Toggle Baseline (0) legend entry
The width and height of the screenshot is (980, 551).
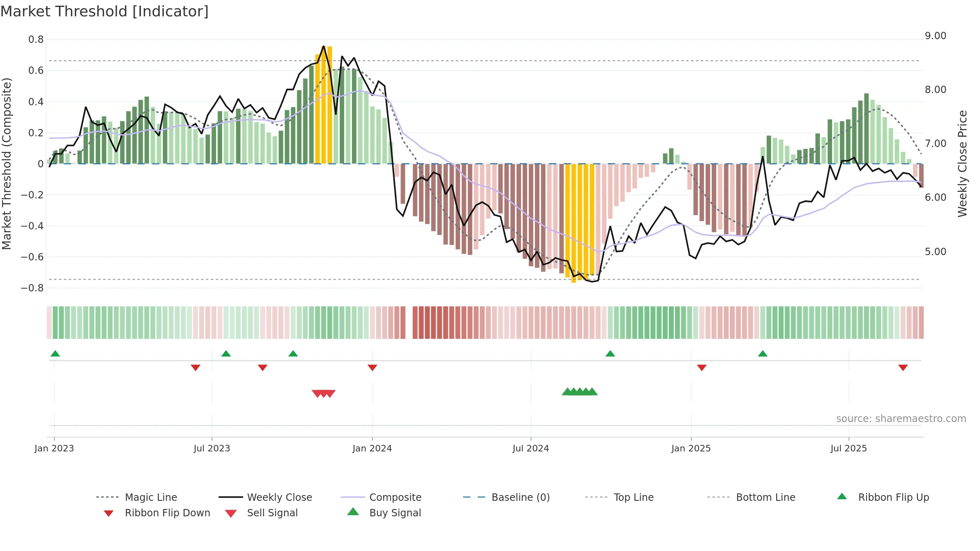[x=506, y=497]
